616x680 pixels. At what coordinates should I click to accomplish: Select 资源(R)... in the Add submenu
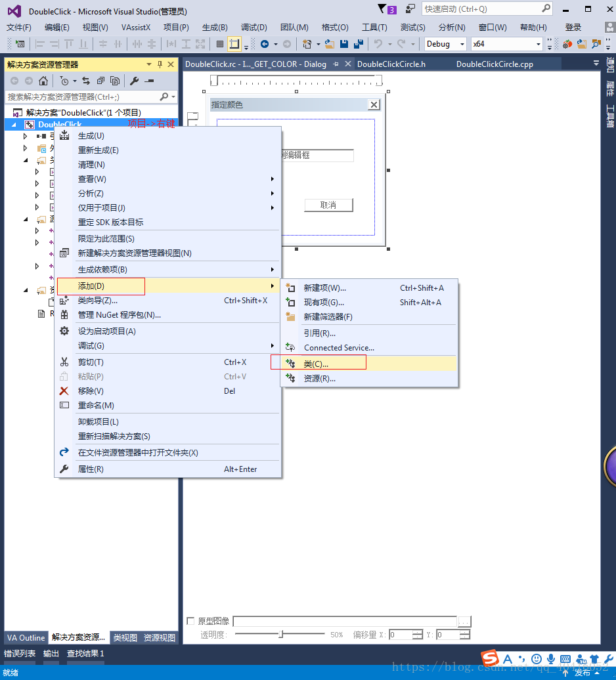point(370,378)
